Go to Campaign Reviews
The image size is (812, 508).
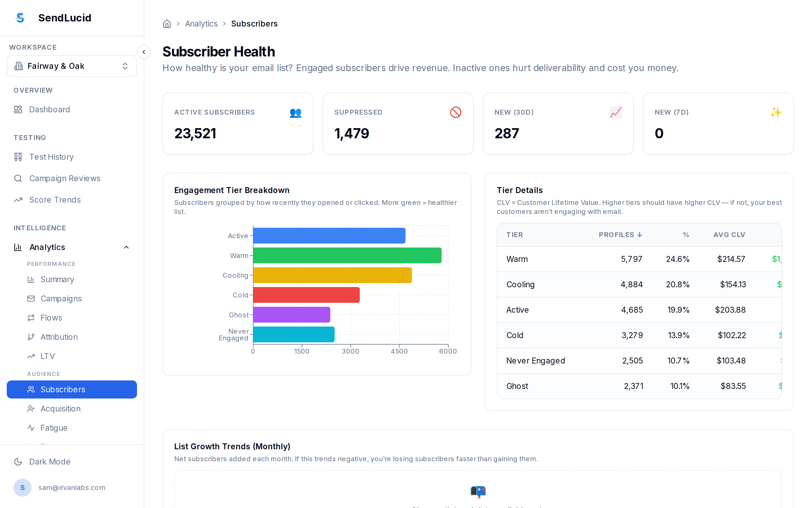point(72,178)
